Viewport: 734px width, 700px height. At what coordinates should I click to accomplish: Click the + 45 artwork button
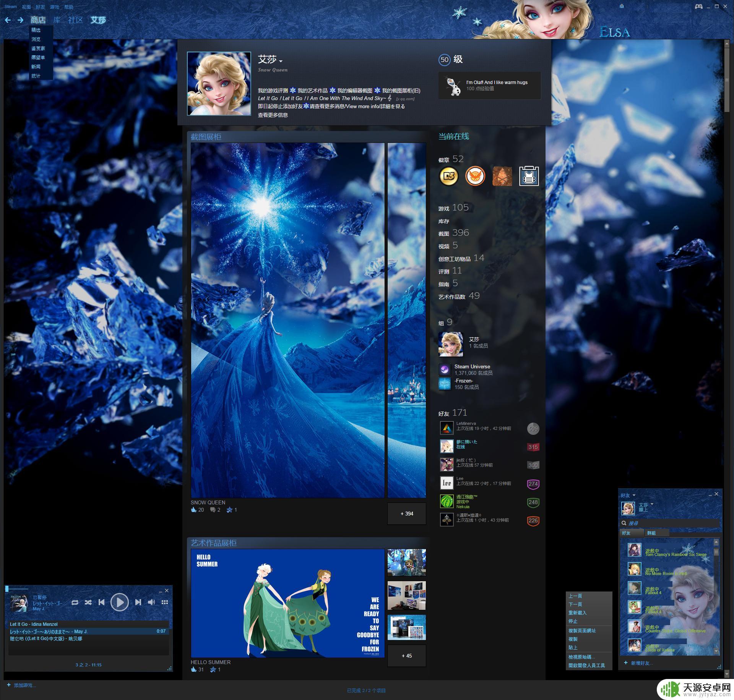point(407,656)
